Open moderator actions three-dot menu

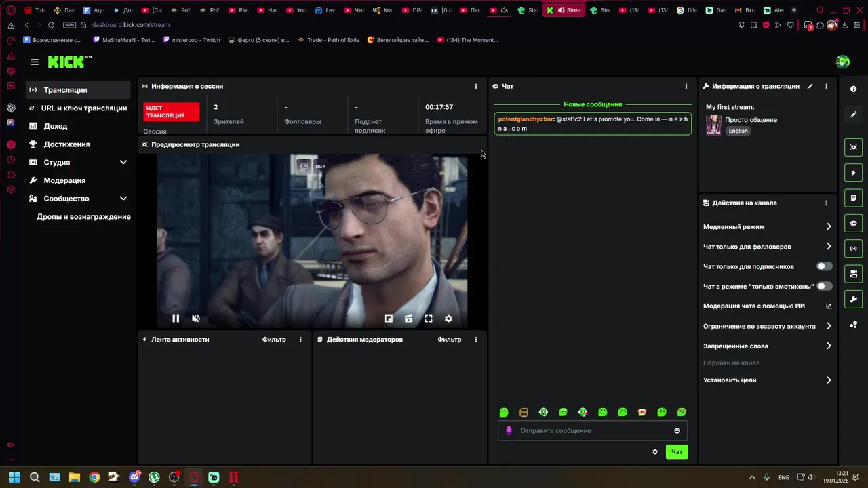[476, 340]
